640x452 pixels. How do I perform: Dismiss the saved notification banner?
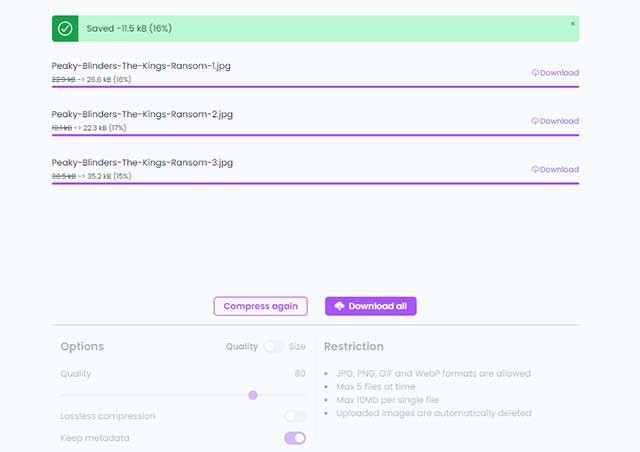click(572, 23)
